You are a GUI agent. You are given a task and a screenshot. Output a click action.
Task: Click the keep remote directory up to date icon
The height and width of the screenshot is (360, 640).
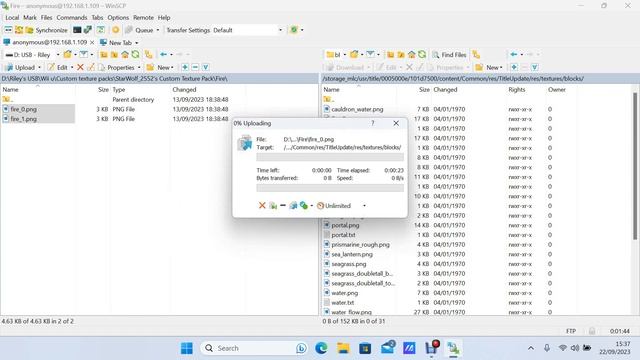(100, 30)
